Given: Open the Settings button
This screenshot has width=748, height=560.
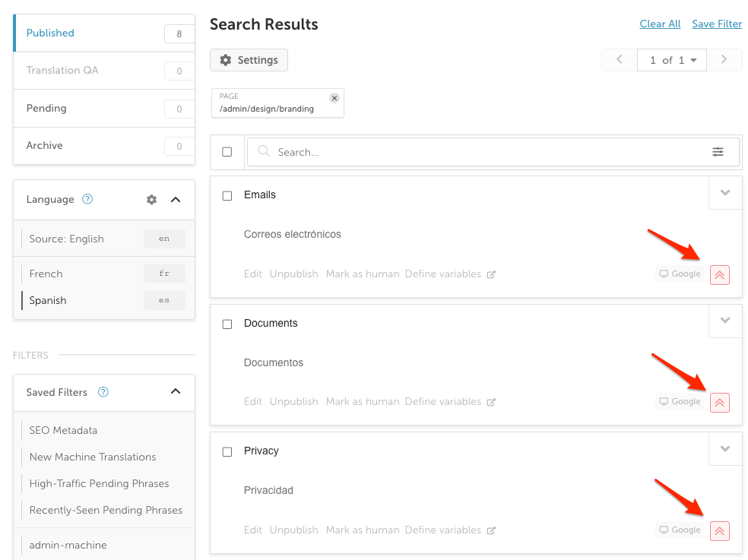Looking at the screenshot, I should coord(249,60).
